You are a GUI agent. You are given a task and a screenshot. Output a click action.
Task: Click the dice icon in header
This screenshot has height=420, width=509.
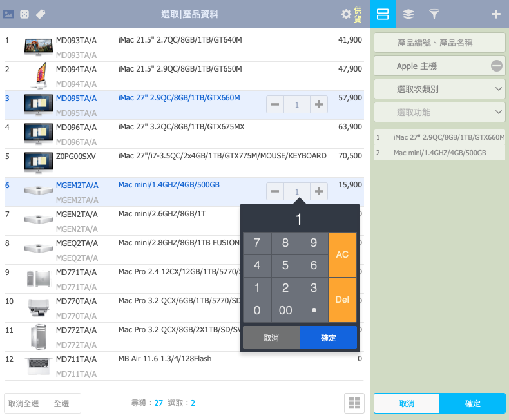pyautogui.click(x=24, y=14)
